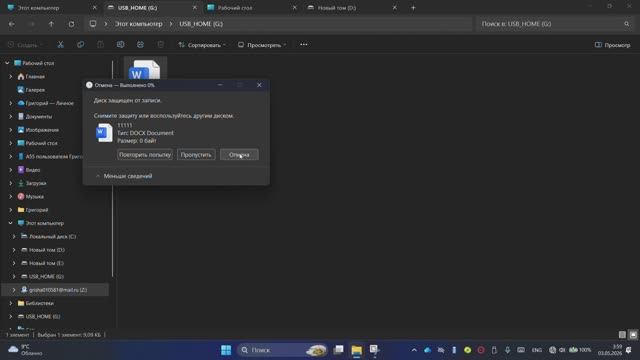Click the notification bell icon
This screenshot has height=360, width=640.
point(629,350)
